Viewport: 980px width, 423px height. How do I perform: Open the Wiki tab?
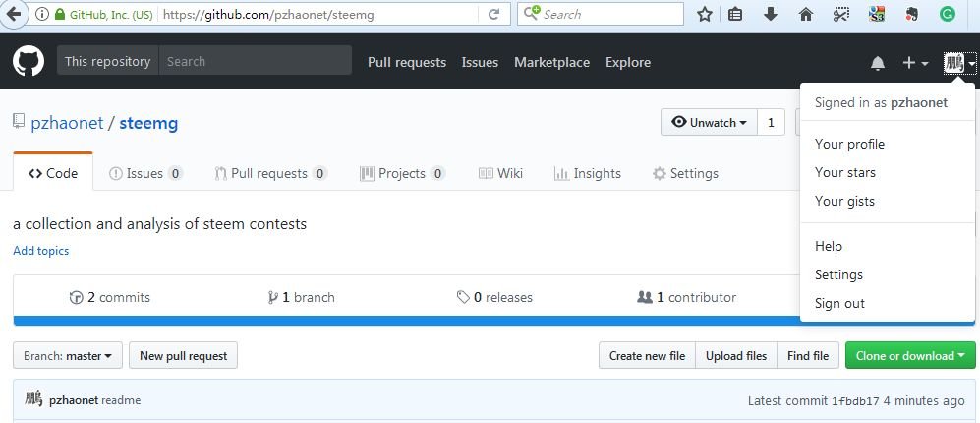click(500, 173)
